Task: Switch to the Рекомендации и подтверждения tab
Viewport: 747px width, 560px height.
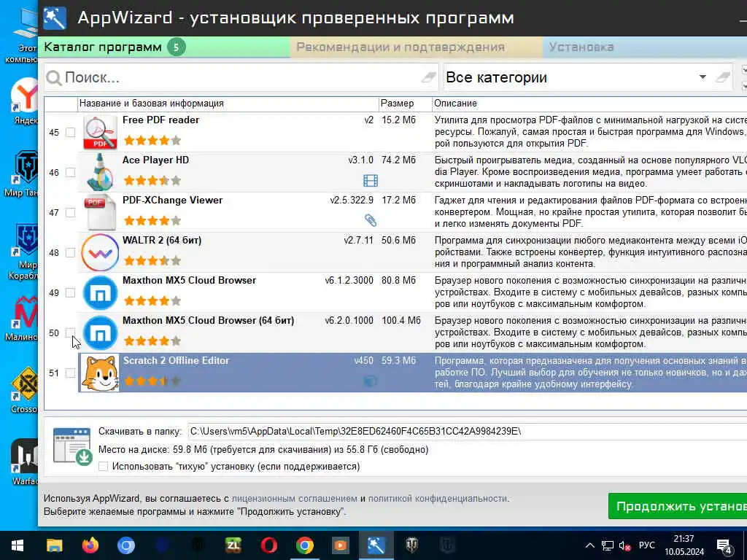Action: point(416,47)
